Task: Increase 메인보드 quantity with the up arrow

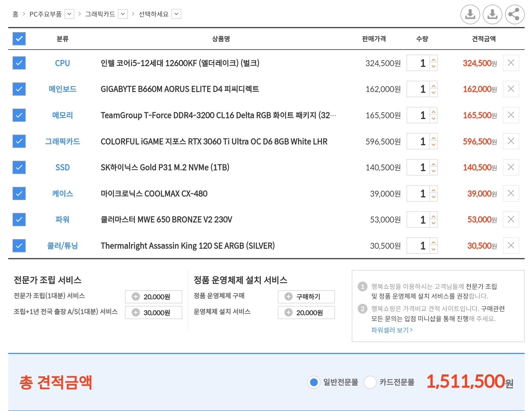Action: click(x=434, y=85)
